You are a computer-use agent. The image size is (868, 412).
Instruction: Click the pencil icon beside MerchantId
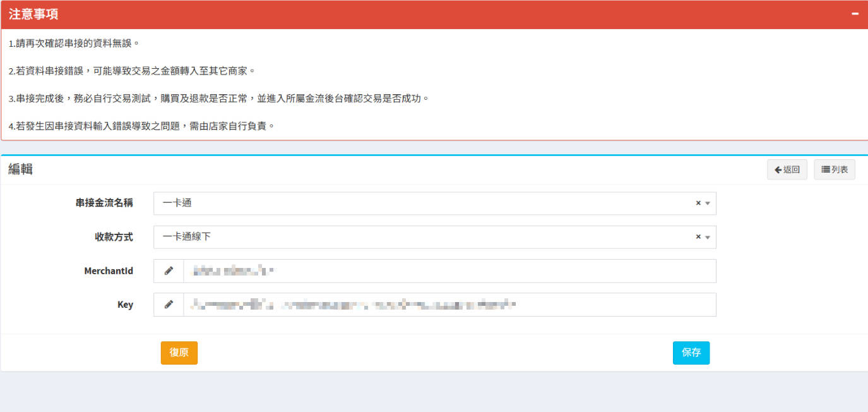pyautogui.click(x=169, y=271)
